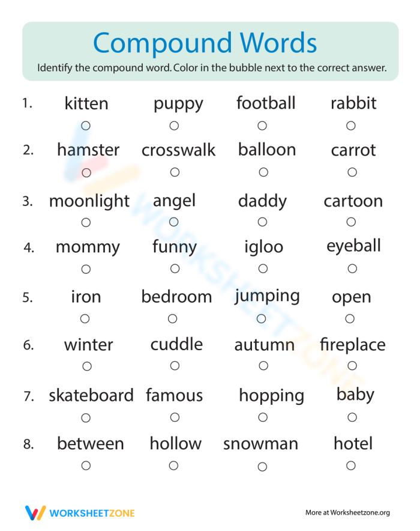Screen dimensions: 420x531
Task: Choose the bubble under moonlight
Action: [86, 222]
